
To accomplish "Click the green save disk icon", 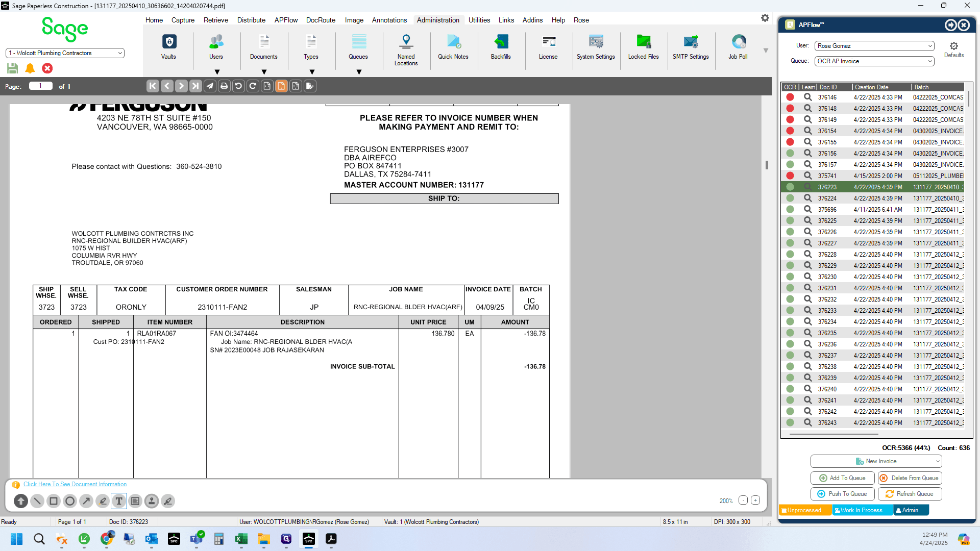I will tap(13, 68).
